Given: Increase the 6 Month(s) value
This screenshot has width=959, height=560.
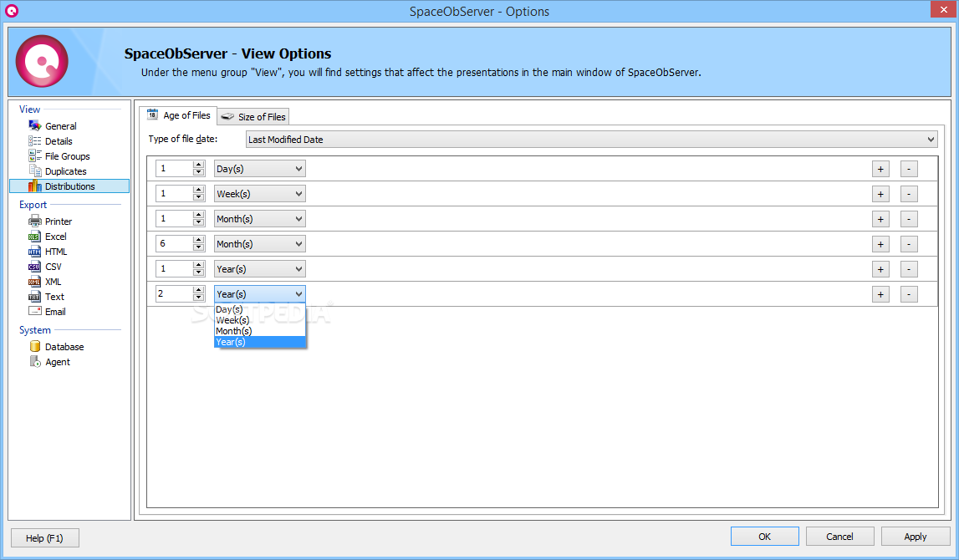Looking at the screenshot, I should click(x=198, y=240).
